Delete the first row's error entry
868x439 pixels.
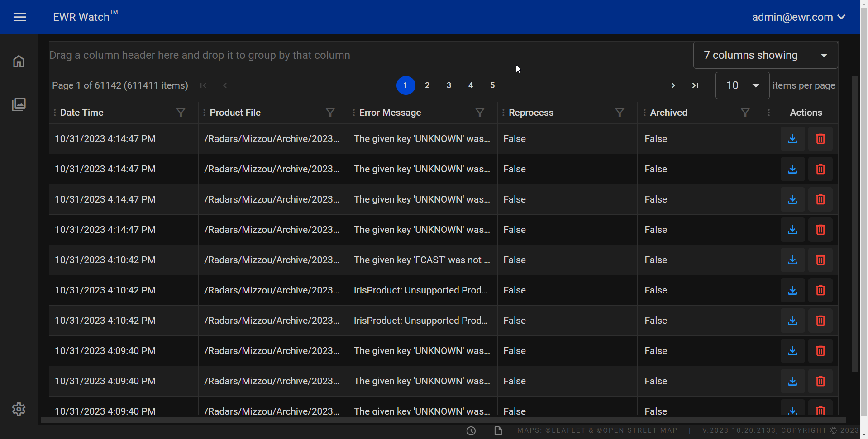click(820, 139)
